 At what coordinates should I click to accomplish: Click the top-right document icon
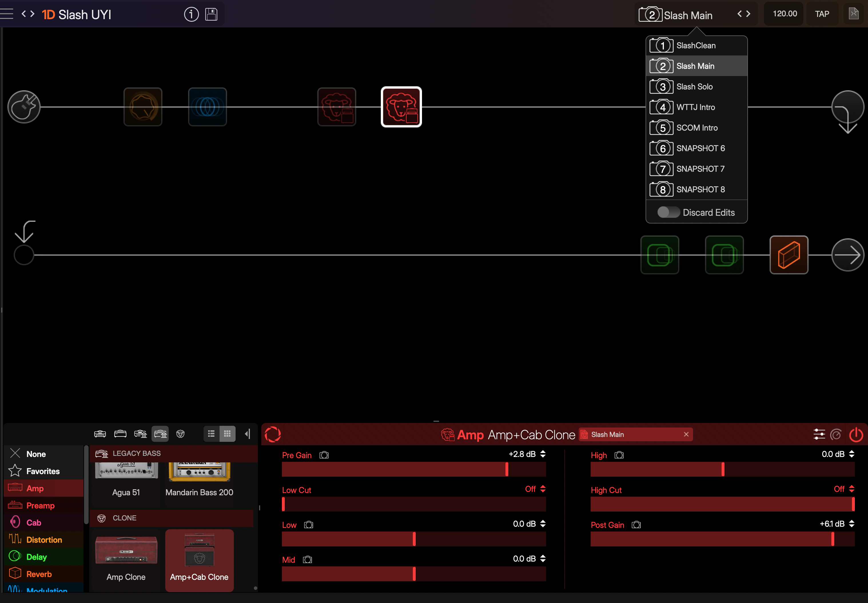pyautogui.click(x=854, y=14)
